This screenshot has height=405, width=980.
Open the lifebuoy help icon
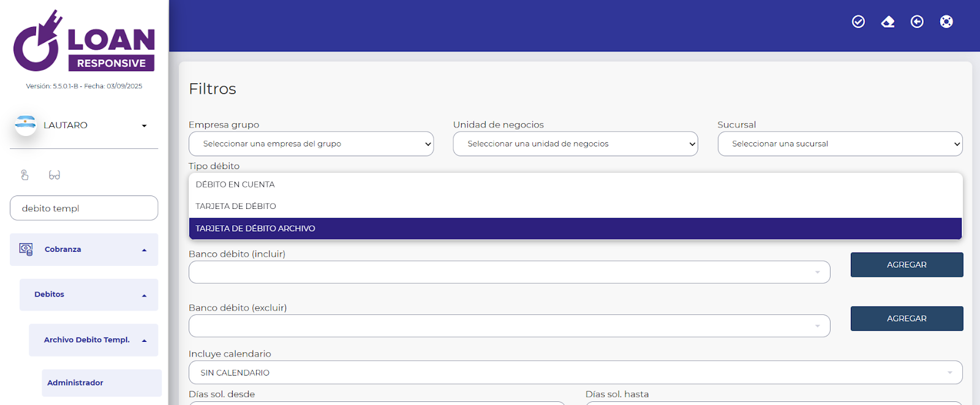946,22
